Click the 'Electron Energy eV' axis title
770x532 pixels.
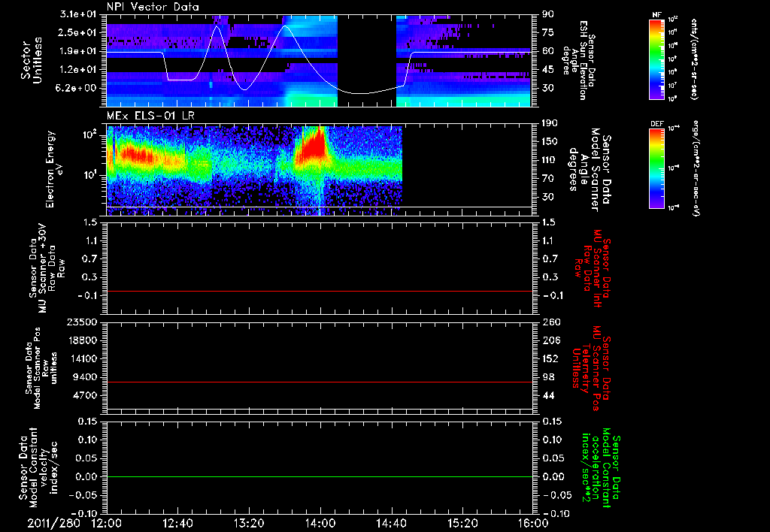(54, 169)
